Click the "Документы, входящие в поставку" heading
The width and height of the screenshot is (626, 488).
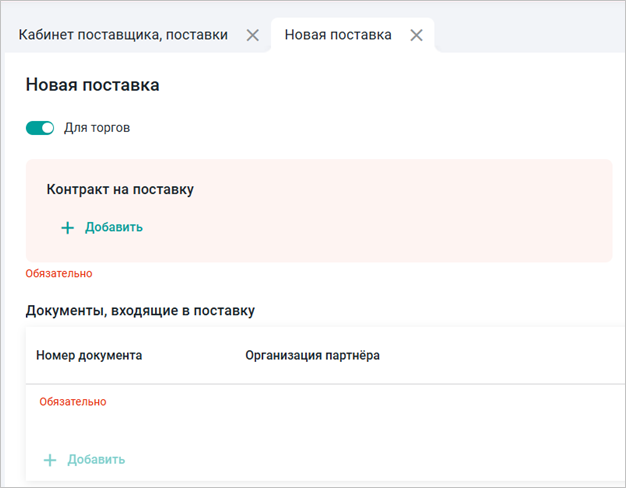coord(140,311)
